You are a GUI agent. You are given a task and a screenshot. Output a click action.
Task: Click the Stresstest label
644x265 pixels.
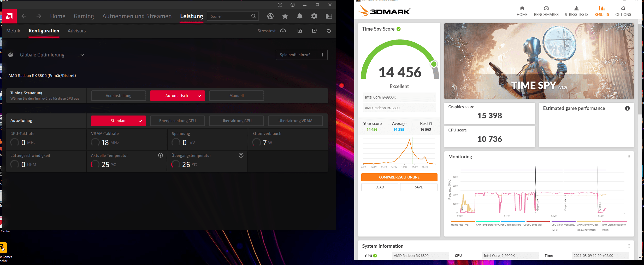pyautogui.click(x=267, y=31)
